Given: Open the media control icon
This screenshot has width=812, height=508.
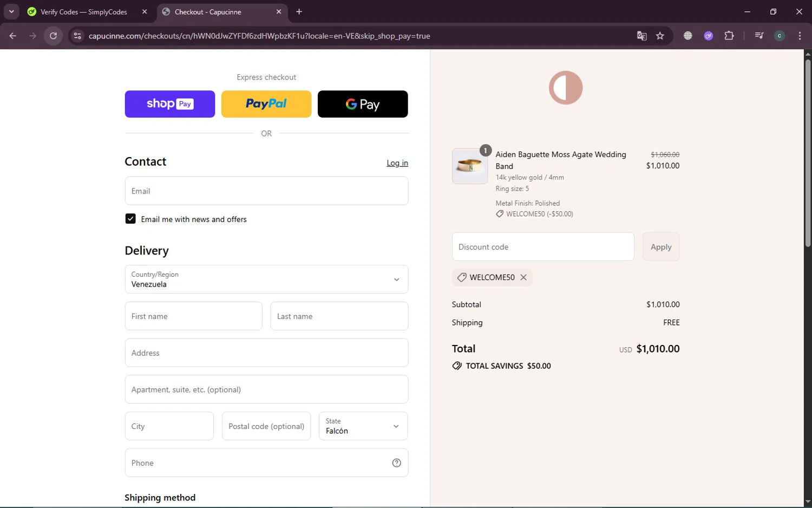Looking at the screenshot, I should click(x=759, y=36).
